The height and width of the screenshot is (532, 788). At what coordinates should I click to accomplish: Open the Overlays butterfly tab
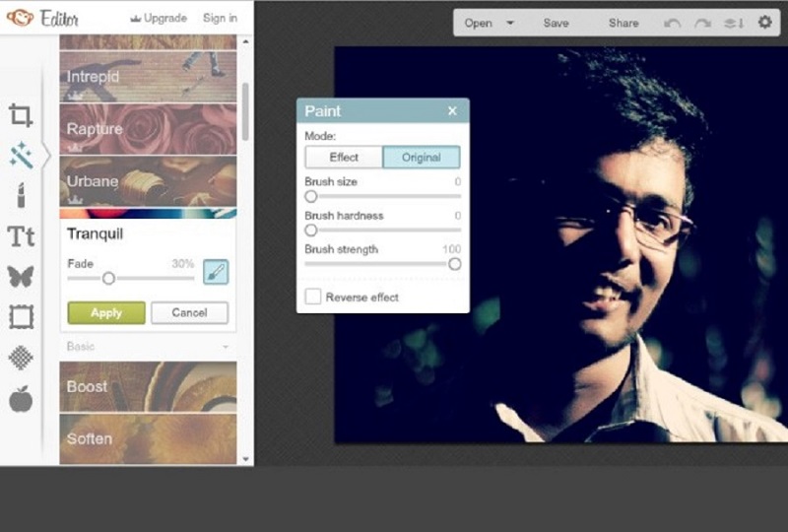coord(21,276)
